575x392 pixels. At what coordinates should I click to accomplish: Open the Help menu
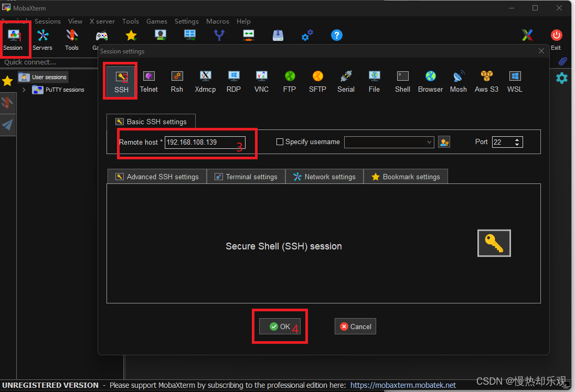click(x=243, y=21)
